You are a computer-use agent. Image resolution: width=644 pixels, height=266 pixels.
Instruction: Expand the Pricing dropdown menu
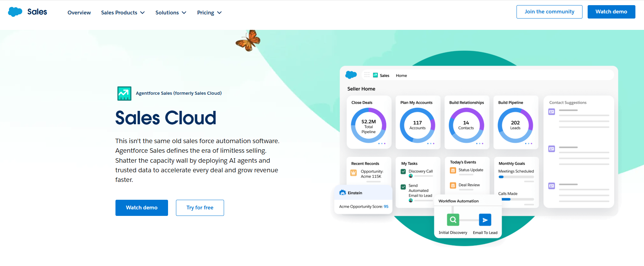click(x=209, y=13)
